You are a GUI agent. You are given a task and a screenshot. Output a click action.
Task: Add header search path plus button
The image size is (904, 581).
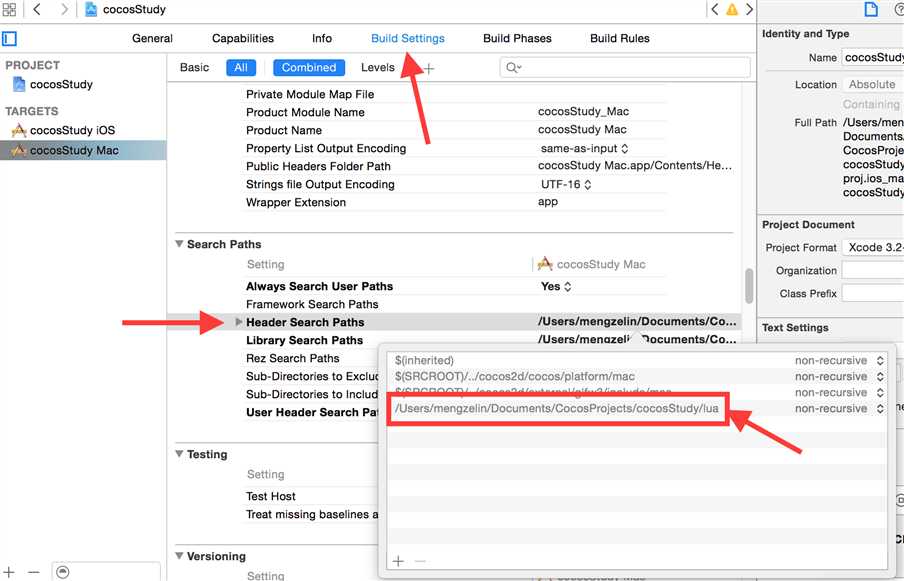click(398, 561)
